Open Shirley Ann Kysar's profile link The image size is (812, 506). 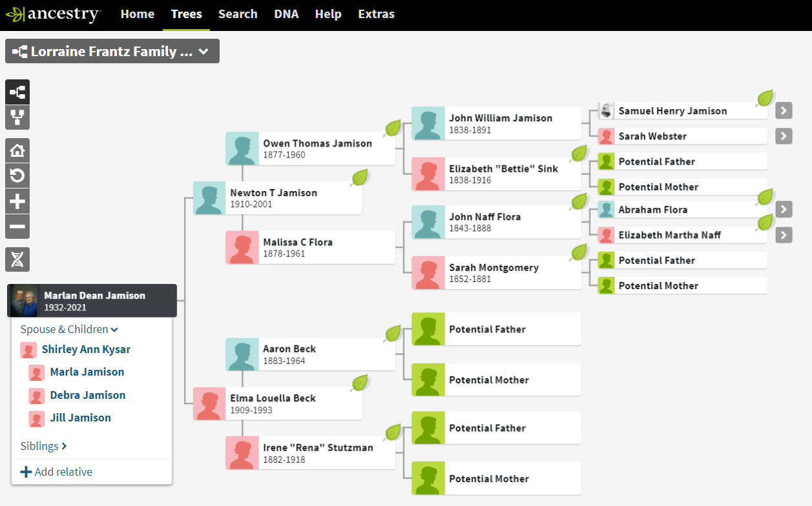click(x=86, y=349)
